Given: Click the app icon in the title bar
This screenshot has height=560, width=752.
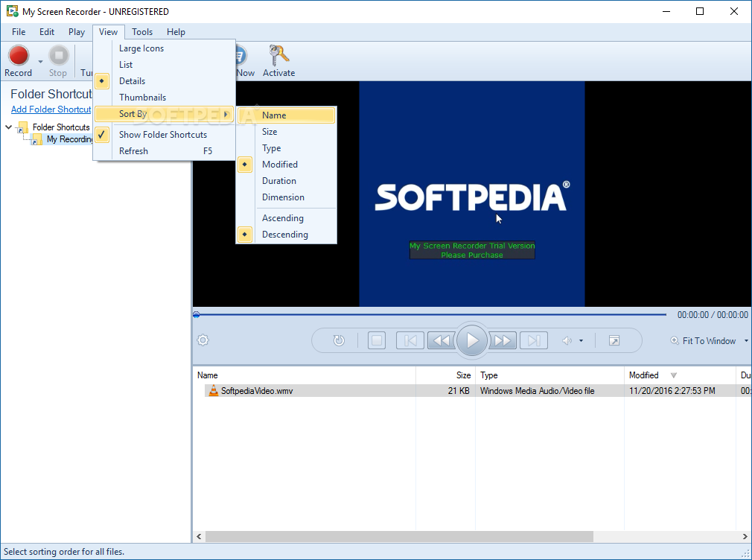Looking at the screenshot, I should (12, 11).
